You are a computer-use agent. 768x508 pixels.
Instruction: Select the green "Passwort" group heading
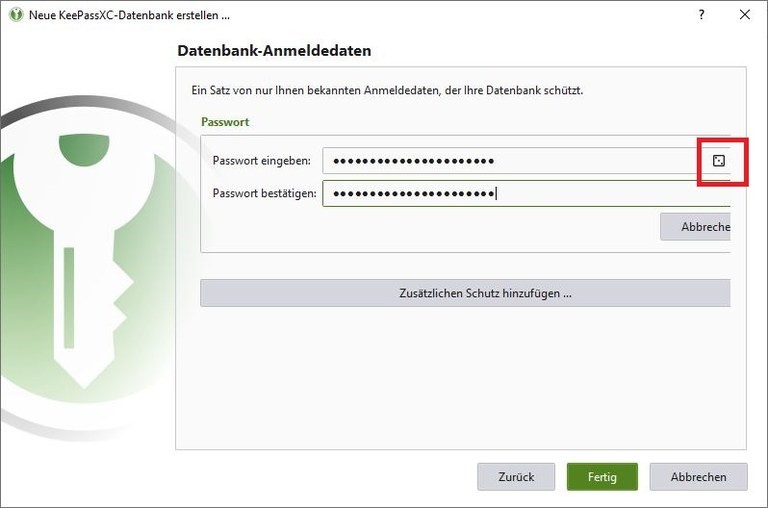225,122
